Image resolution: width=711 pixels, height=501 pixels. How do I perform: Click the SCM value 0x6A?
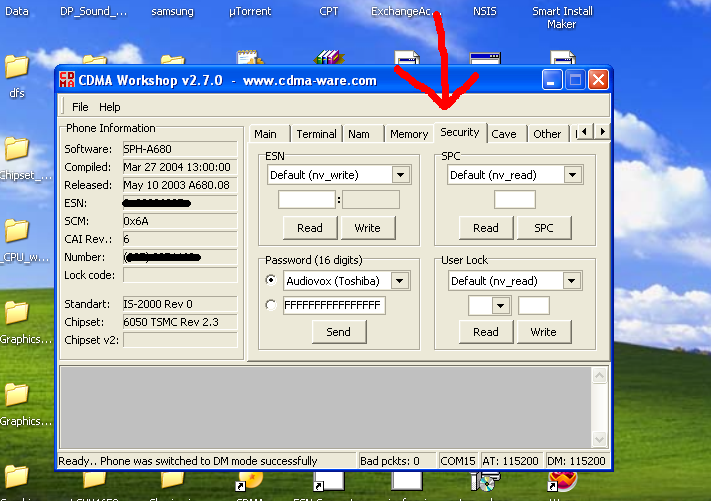tap(180, 221)
